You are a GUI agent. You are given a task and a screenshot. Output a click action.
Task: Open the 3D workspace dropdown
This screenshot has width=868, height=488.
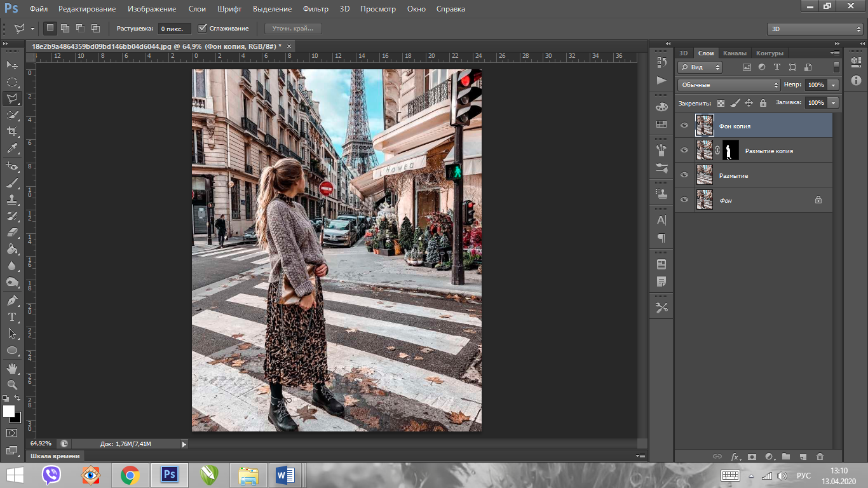(815, 29)
